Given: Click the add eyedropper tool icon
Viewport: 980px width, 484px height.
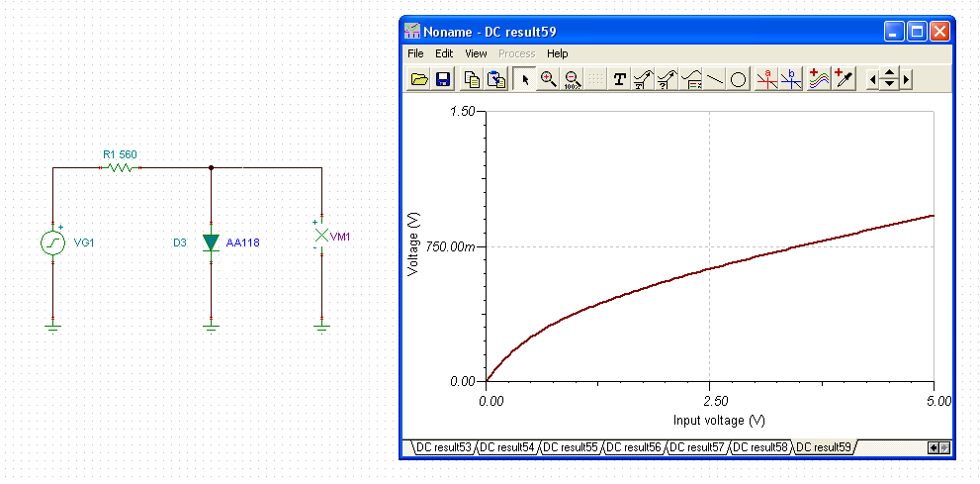Looking at the screenshot, I should [844, 79].
